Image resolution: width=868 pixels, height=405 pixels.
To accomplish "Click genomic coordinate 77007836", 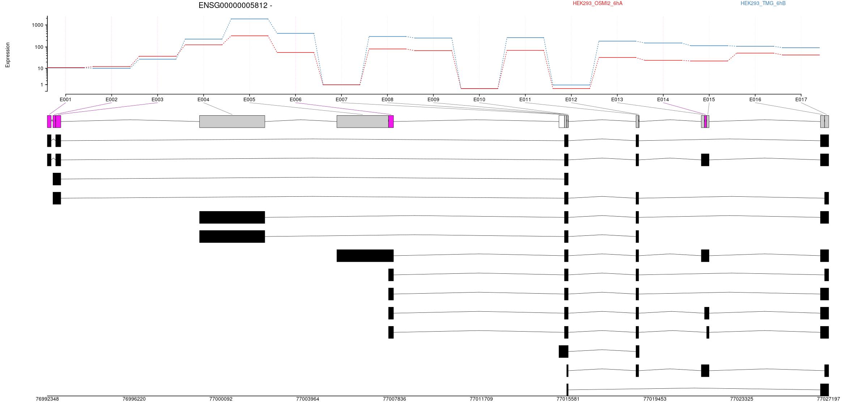I will [x=395, y=399].
